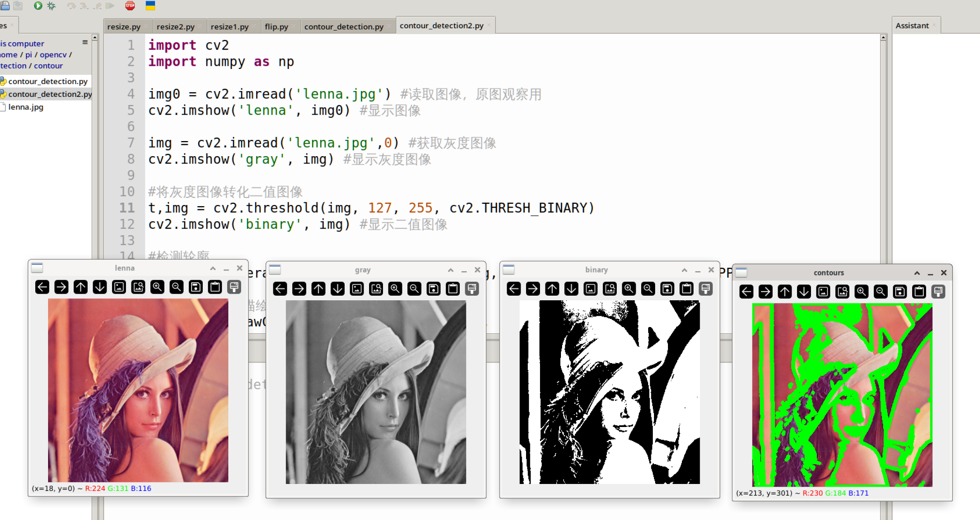Go to 'This computer' in Files breadcrumb
The width and height of the screenshot is (980, 520).
(x=22, y=43)
